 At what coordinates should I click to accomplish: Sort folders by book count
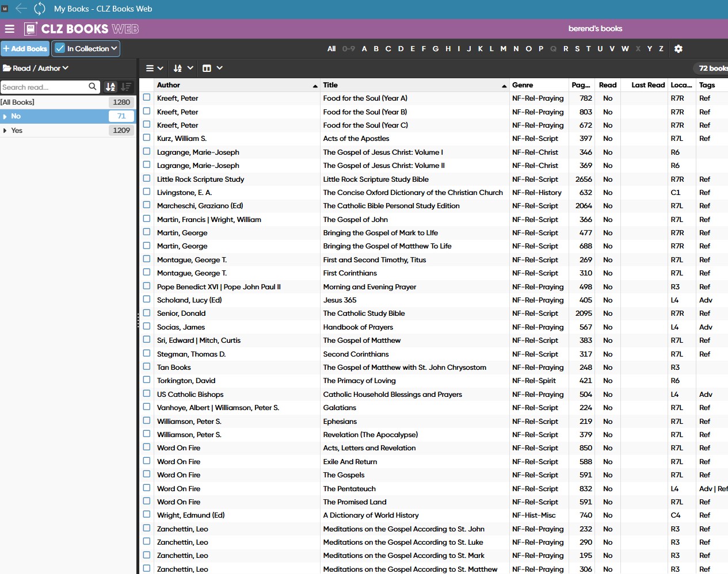[126, 87]
